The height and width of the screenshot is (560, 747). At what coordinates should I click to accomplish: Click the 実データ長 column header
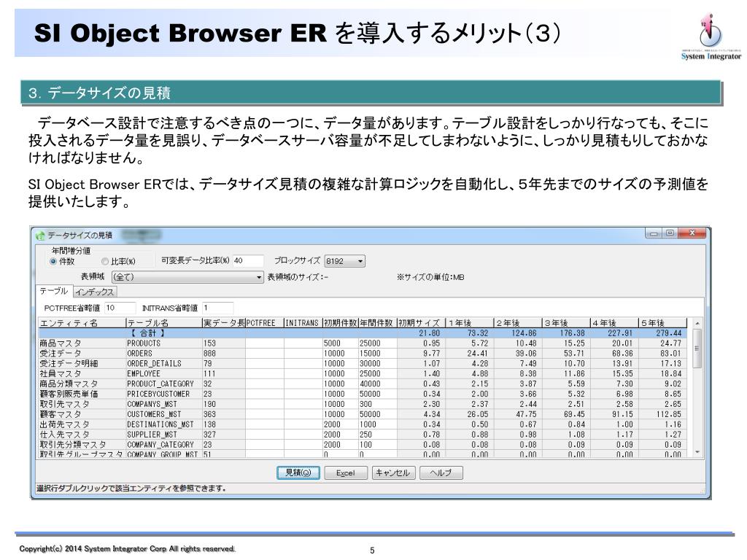tap(223, 323)
